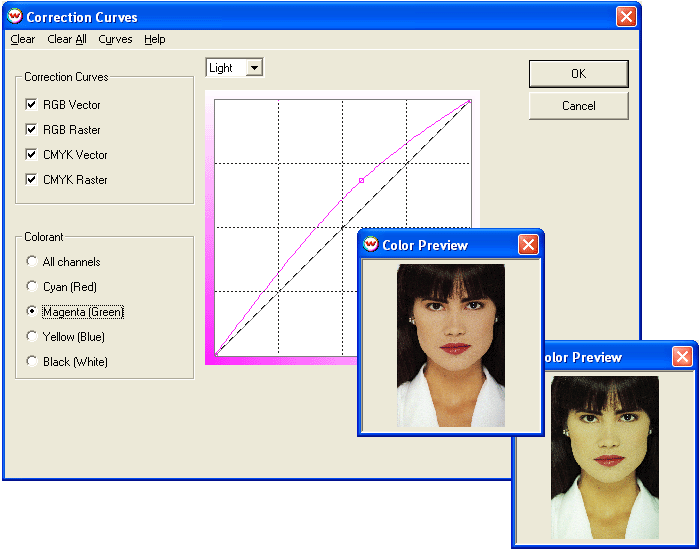
Task: Click the magenta curve control point
Action: point(361,180)
